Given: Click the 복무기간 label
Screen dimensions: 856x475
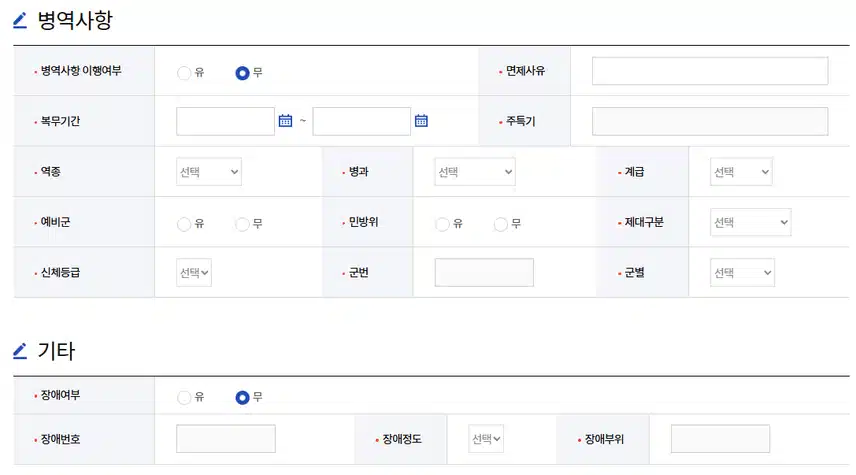Looking at the screenshot, I should [61, 121].
